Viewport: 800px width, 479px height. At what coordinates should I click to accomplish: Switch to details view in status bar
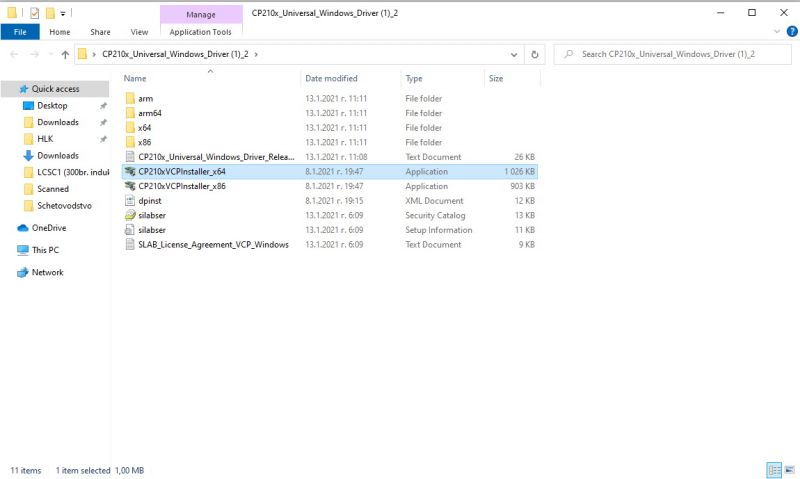click(x=773, y=470)
